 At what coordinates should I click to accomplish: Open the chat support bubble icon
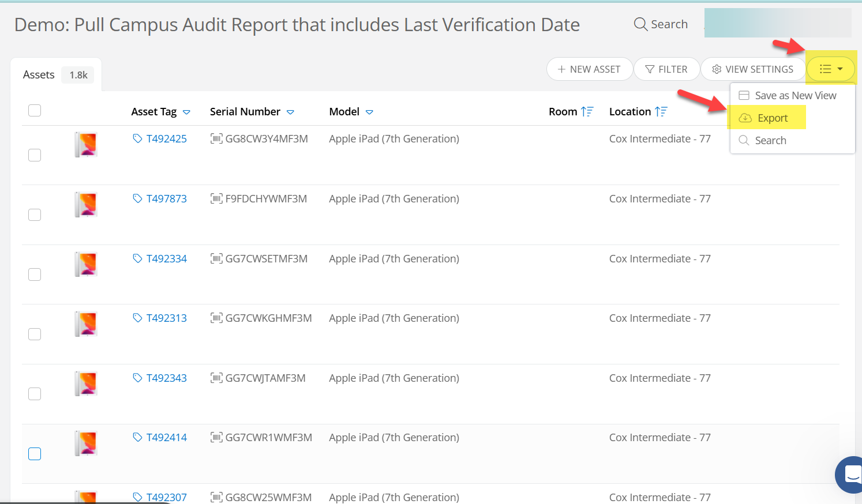click(x=852, y=475)
